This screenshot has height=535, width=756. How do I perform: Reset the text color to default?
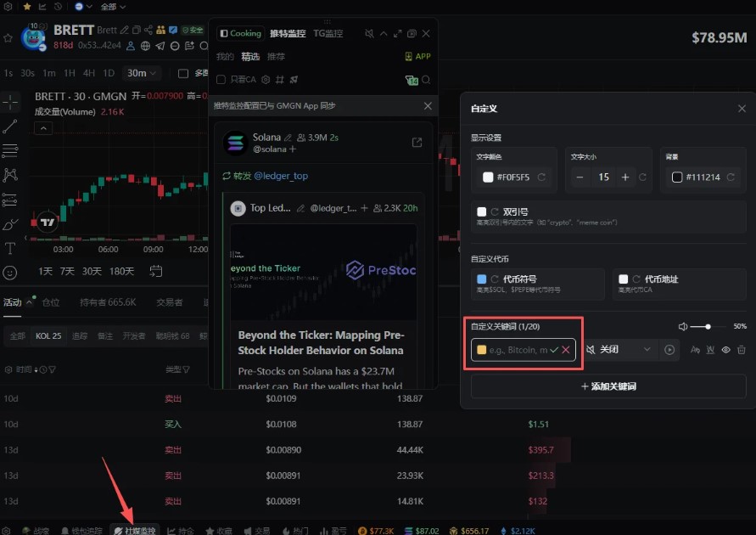[x=541, y=177]
